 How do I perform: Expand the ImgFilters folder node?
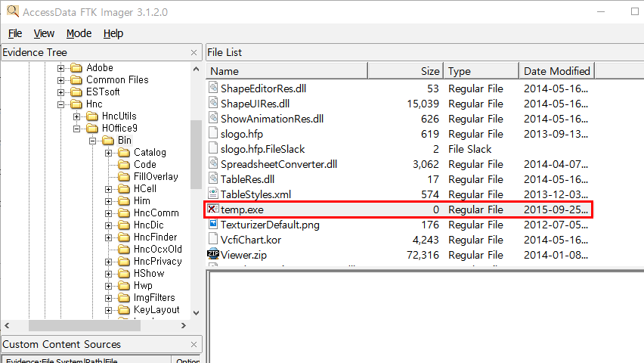[x=108, y=298]
